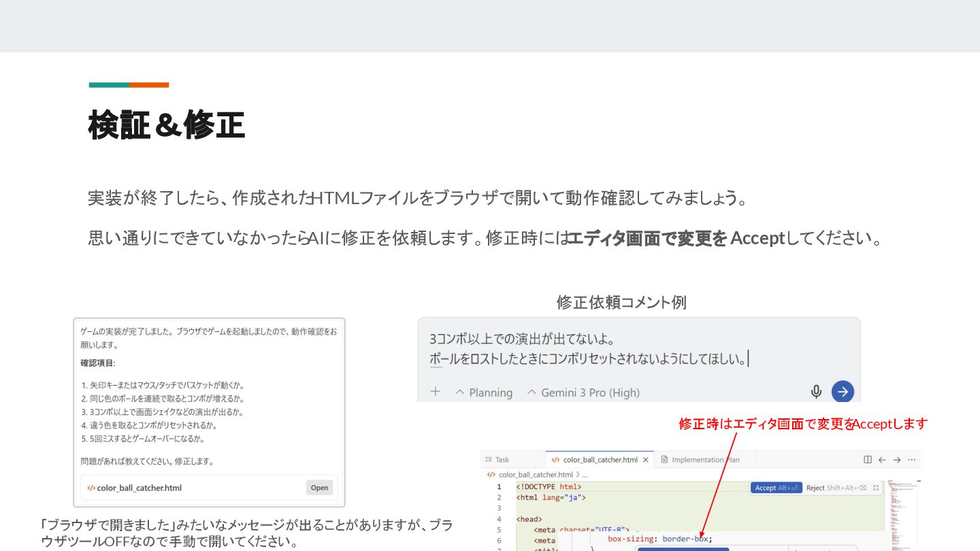This screenshot has width=980, height=551.
Task: Open the Gemini 3 Pro (High) model dropdown
Action: pos(583,393)
